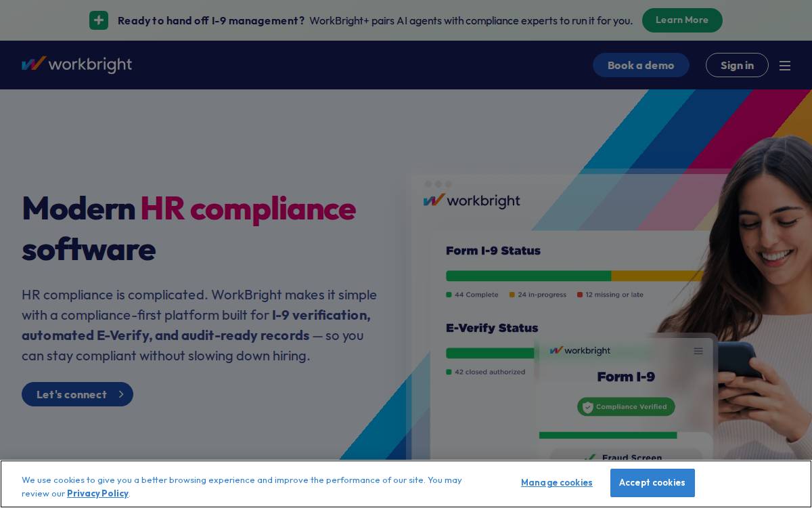
Task: Click the menu icon in Form I-9 card
Action: click(x=698, y=351)
